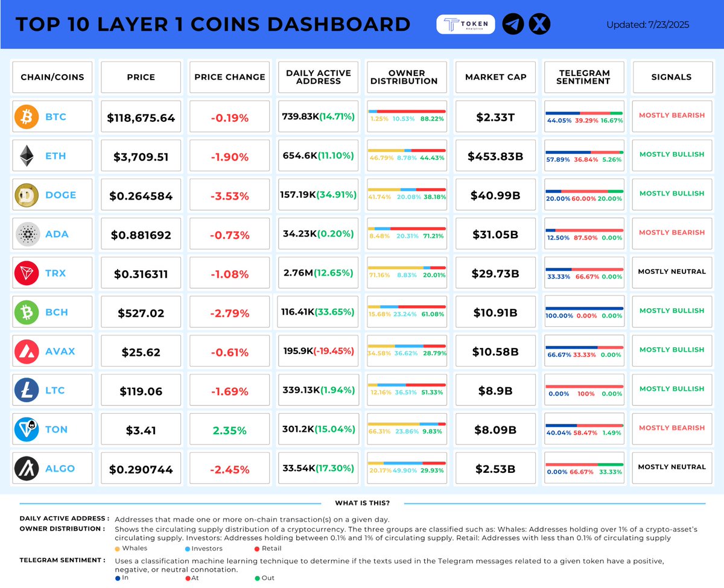Screen dimensions: 724x588
Task: Click ETH Mostly Bullish signal
Action: 672,154
